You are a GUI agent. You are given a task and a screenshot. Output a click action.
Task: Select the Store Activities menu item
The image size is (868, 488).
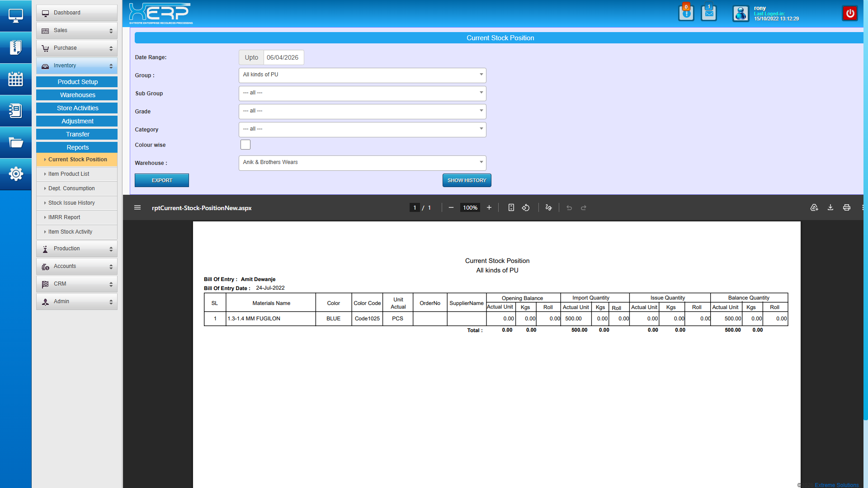click(77, 108)
